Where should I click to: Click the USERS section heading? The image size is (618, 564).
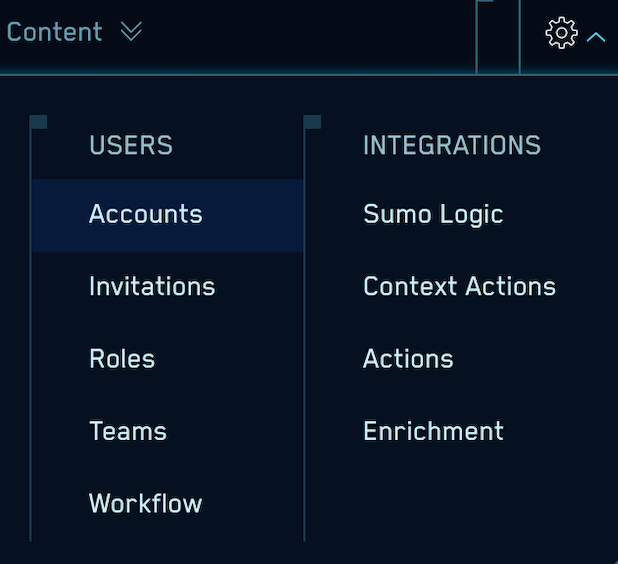[131, 145]
